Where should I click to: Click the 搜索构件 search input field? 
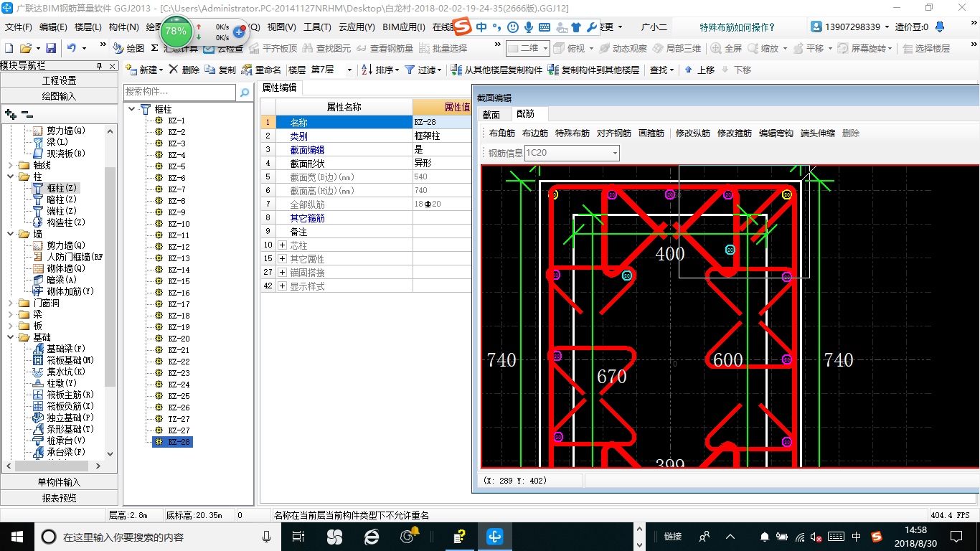(x=180, y=93)
